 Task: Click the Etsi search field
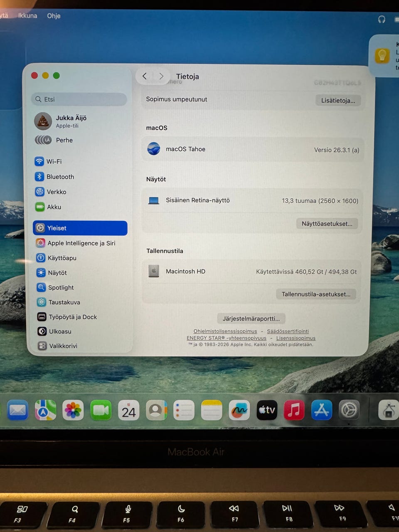pyautogui.click(x=79, y=99)
